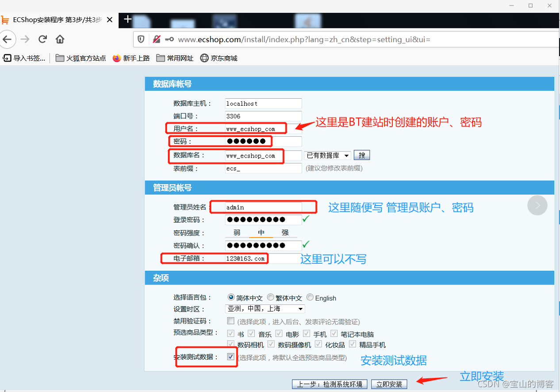Toggle the 安装测试数据 checkbox
This screenshot has width=560, height=392.
click(x=230, y=357)
